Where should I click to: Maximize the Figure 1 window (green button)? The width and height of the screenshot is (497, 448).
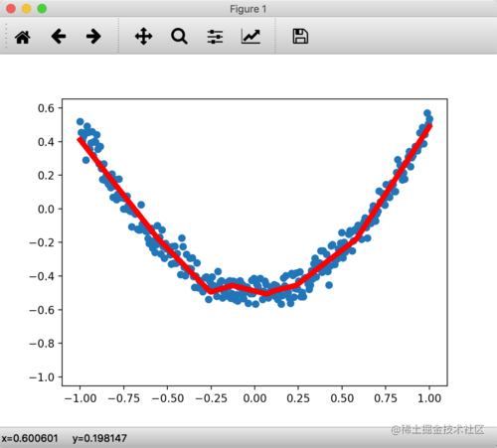pos(42,9)
